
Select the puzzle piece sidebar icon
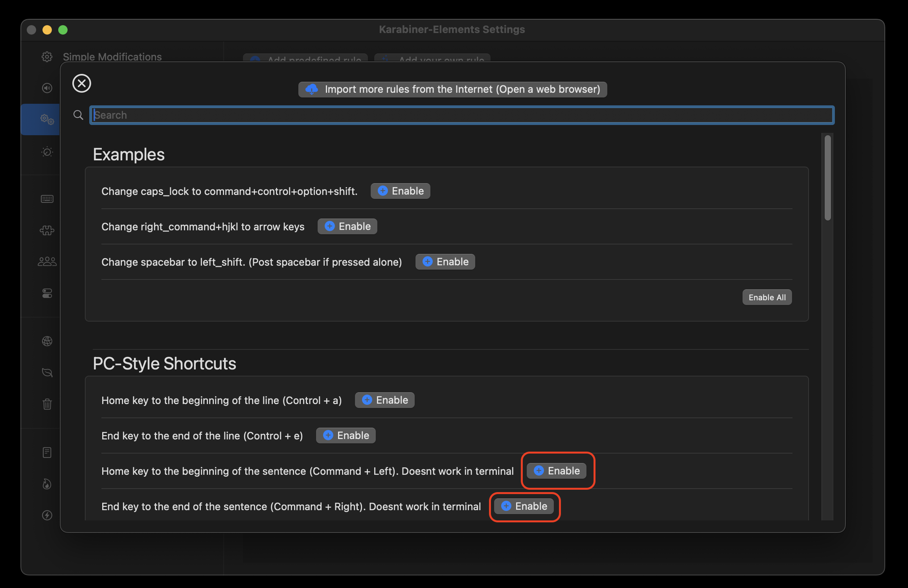tap(47, 230)
